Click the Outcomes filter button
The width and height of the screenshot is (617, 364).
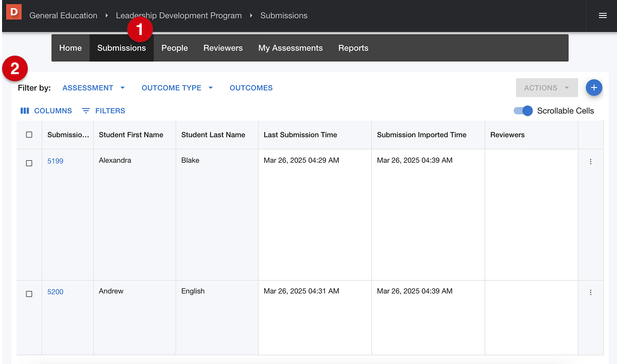click(x=251, y=88)
